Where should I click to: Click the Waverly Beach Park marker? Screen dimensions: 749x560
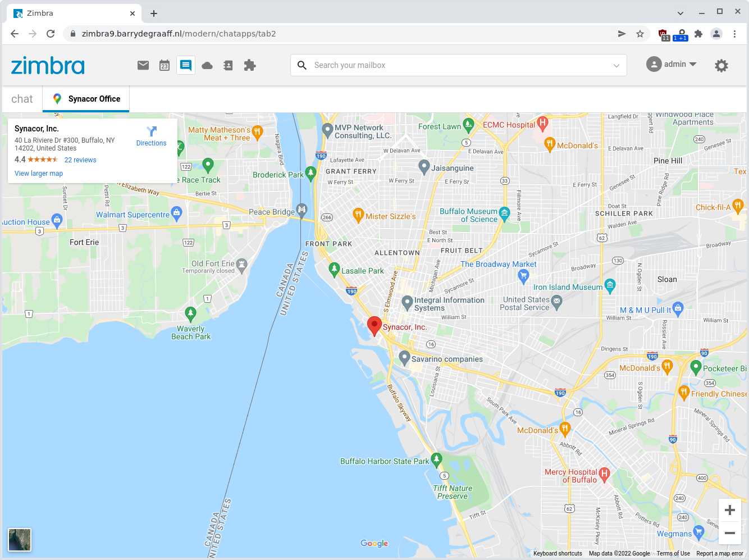click(x=190, y=313)
